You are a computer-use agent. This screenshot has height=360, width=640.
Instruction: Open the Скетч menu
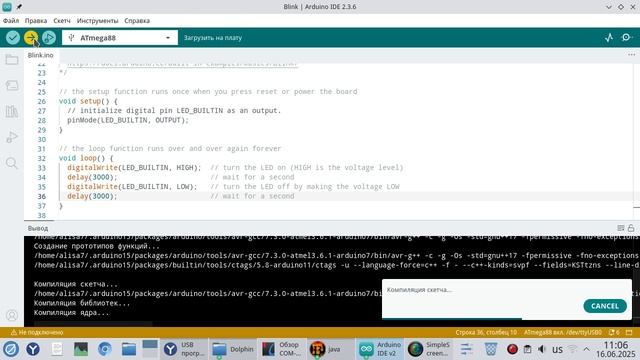click(62, 20)
